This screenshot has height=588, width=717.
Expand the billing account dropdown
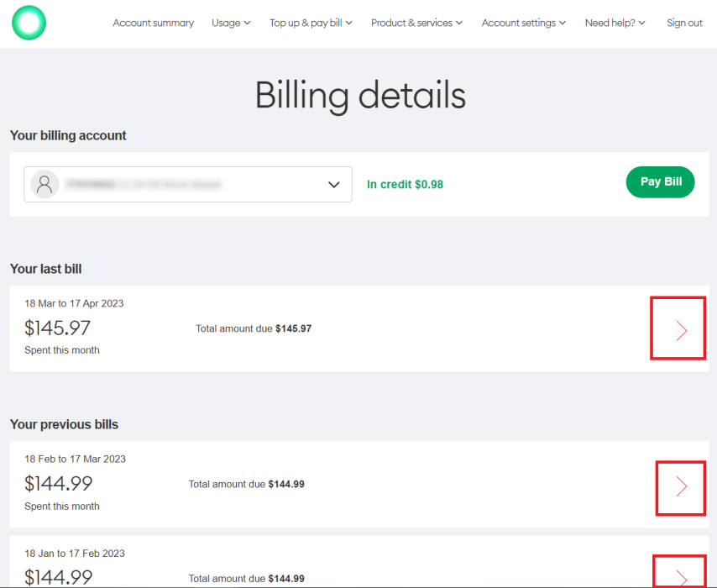334,184
